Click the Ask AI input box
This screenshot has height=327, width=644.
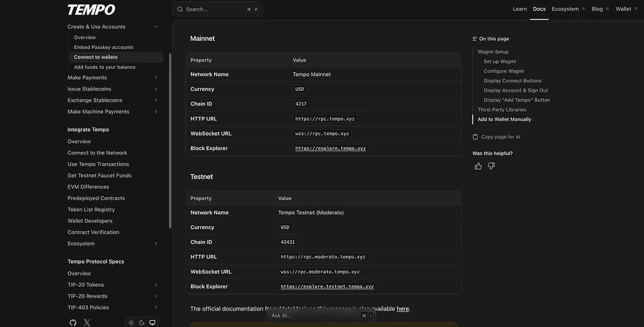tap(321, 316)
